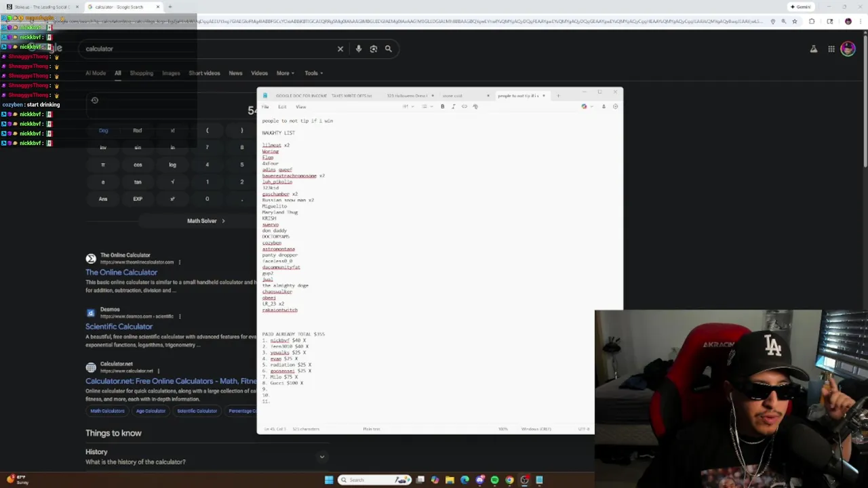Insert a link in Notepad toolbar
The image size is (868, 488).
tap(465, 106)
